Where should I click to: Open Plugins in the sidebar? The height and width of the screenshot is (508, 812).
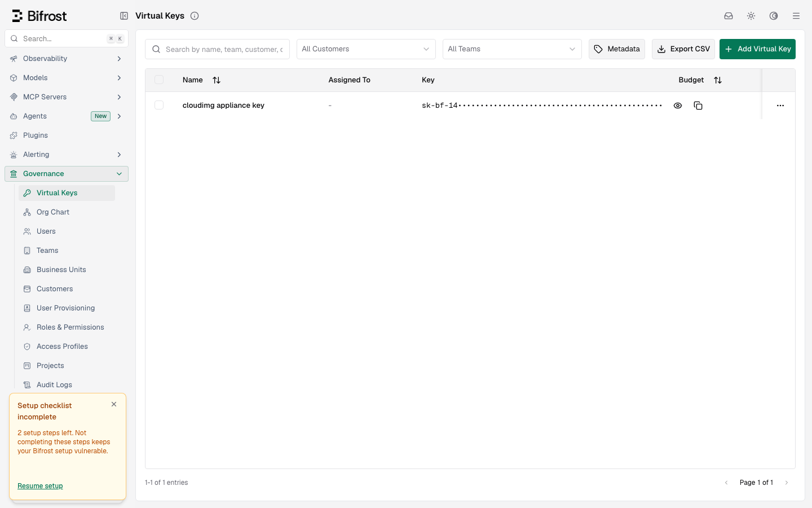67,135
